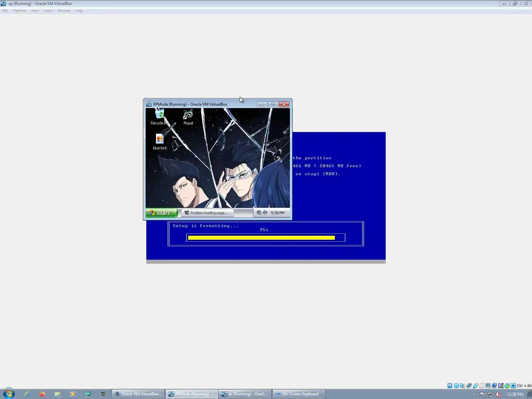532x399 pixels.
Task: Click the optical disk status icon
Action: [456, 386]
